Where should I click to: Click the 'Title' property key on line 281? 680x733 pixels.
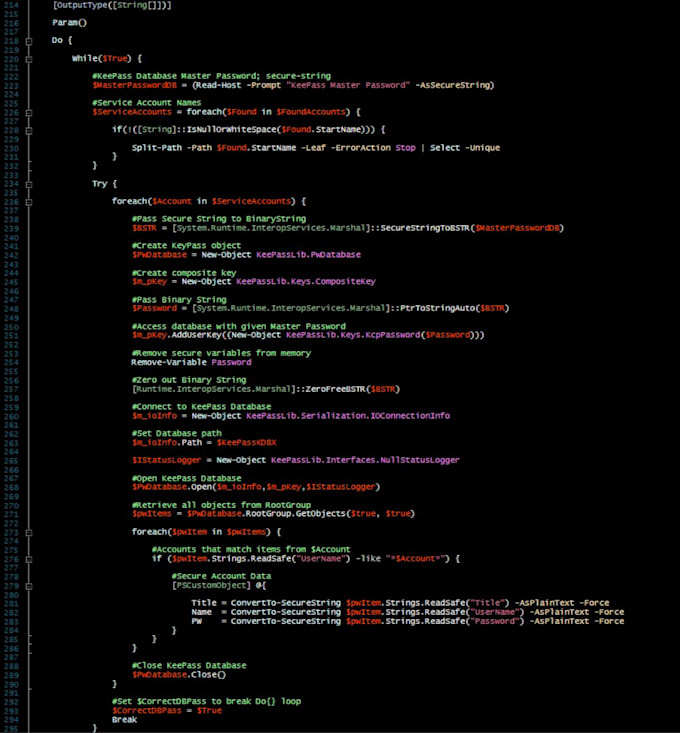pyautogui.click(x=204, y=603)
